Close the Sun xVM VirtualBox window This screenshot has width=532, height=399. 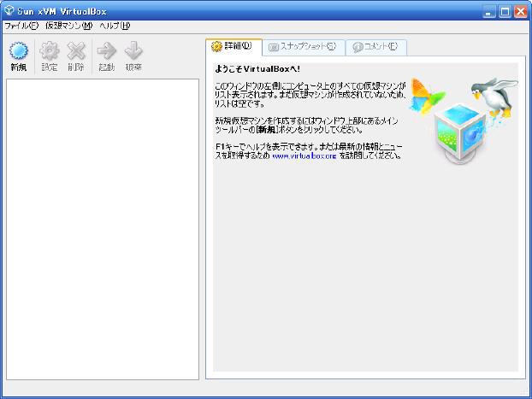tap(521, 12)
